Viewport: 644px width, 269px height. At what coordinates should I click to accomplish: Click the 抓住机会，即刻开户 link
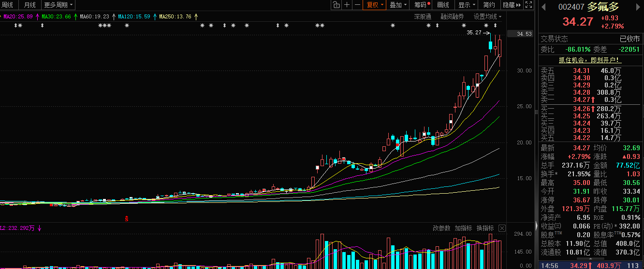(590, 60)
